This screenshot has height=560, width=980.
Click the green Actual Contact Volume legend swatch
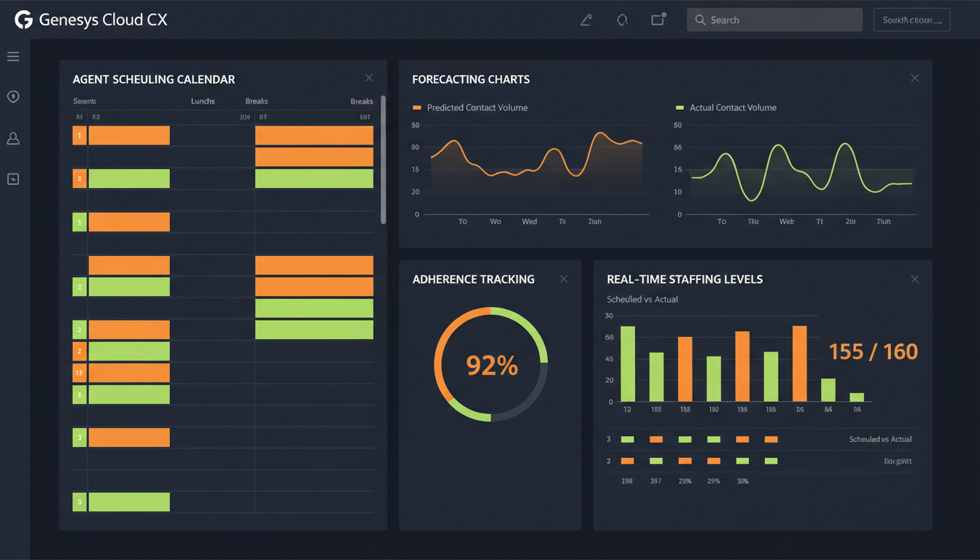[680, 108]
